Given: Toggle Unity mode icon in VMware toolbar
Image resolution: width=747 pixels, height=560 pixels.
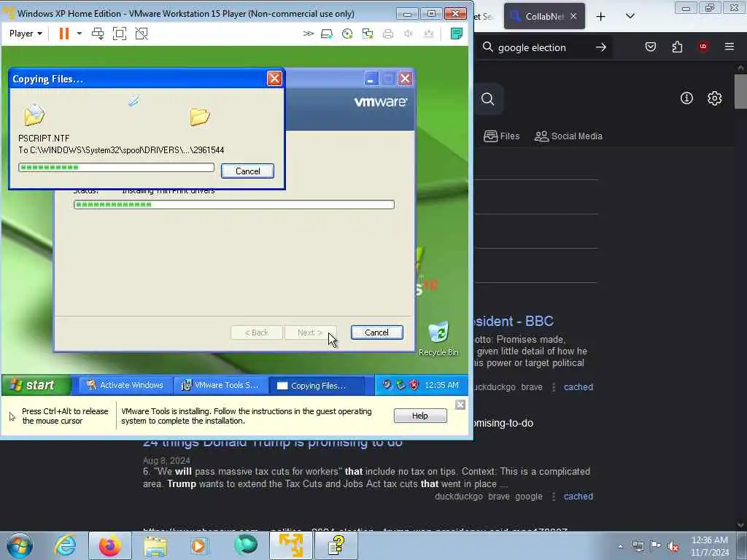Looking at the screenshot, I should click(x=142, y=34).
